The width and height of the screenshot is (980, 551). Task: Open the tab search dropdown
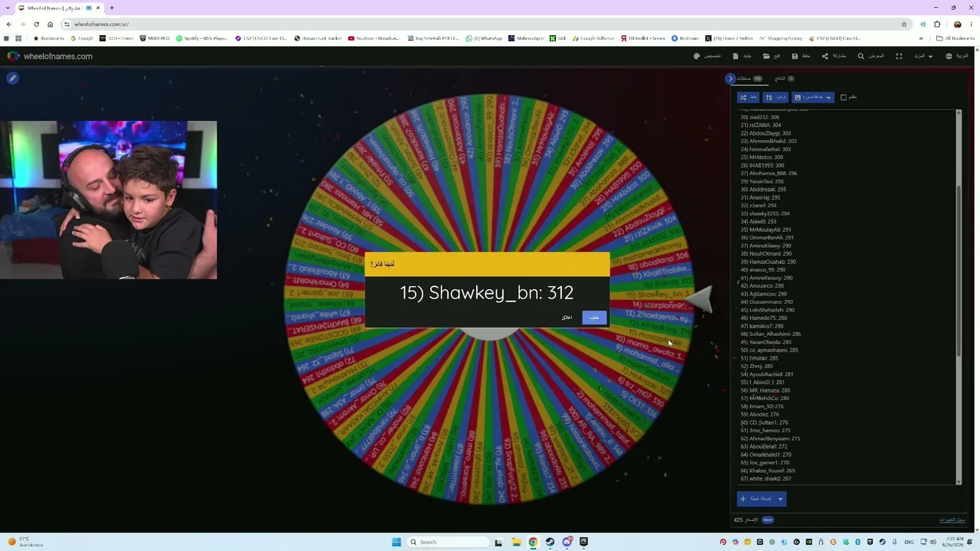(x=8, y=8)
